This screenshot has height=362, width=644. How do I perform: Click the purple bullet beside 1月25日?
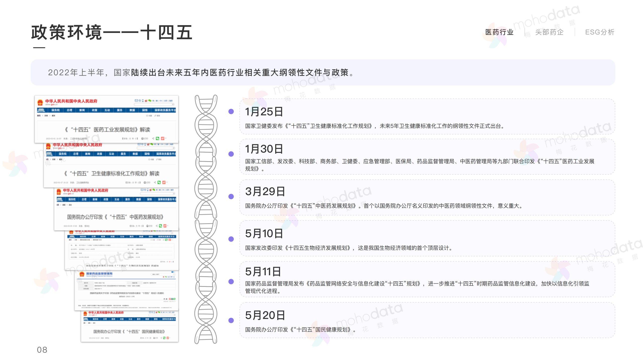pos(231,112)
